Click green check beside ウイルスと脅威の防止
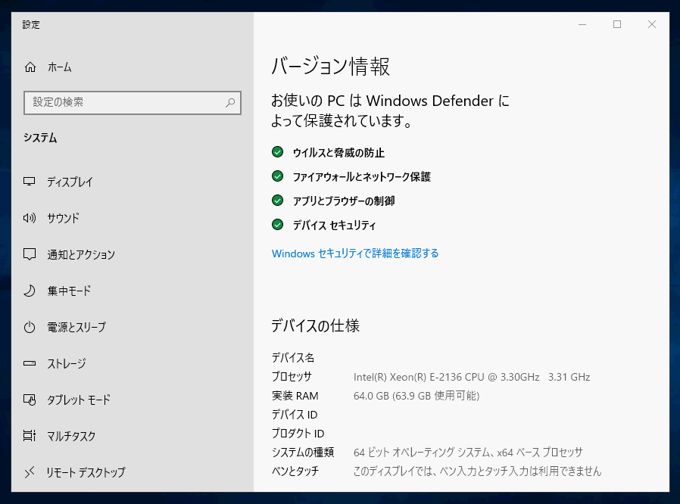 (x=278, y=152)
